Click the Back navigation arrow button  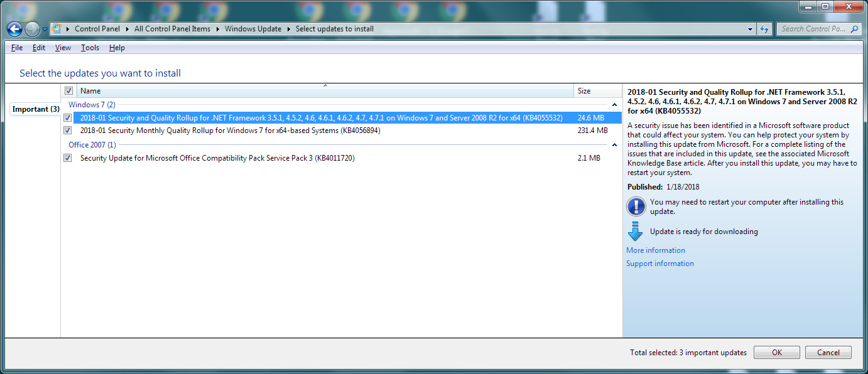coord(14,29)
